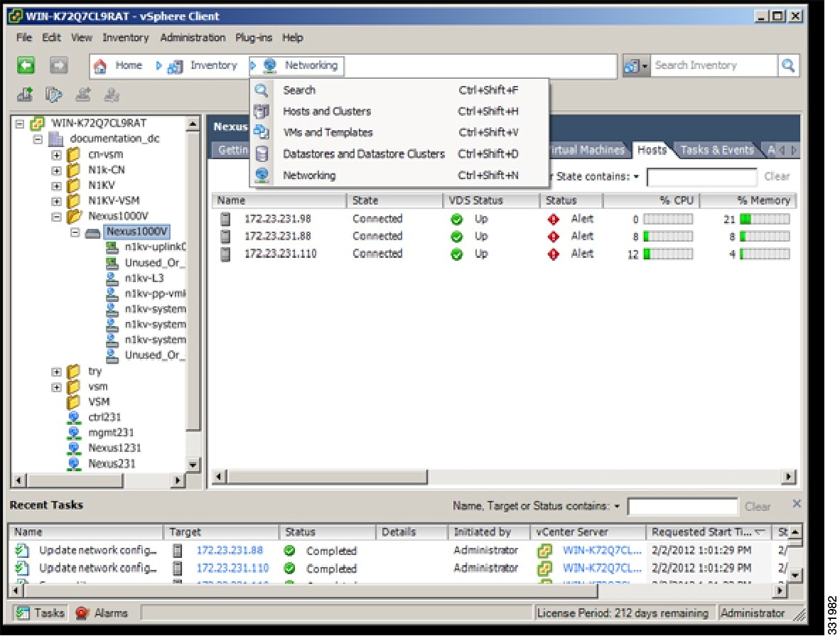Image resolution: width=840 pixels, height=636 pixels.
Task: Sort hosts by the VDS Status column
Action: point(491,200)
